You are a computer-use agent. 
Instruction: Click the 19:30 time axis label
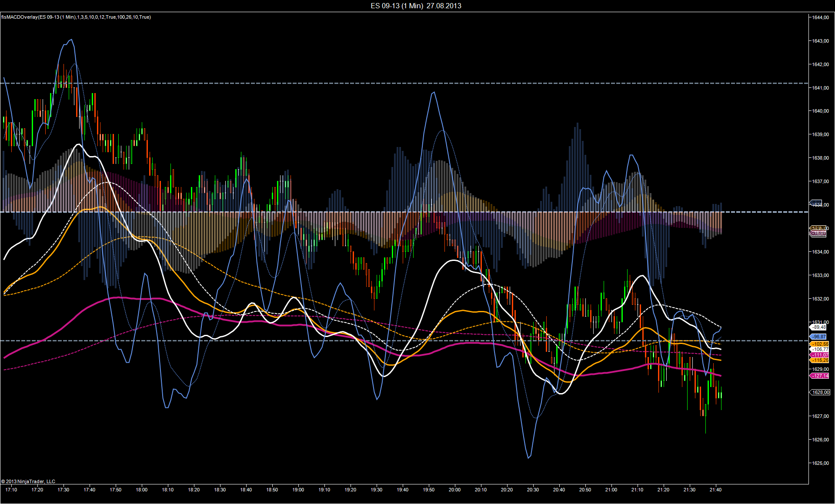pos(376,490)
